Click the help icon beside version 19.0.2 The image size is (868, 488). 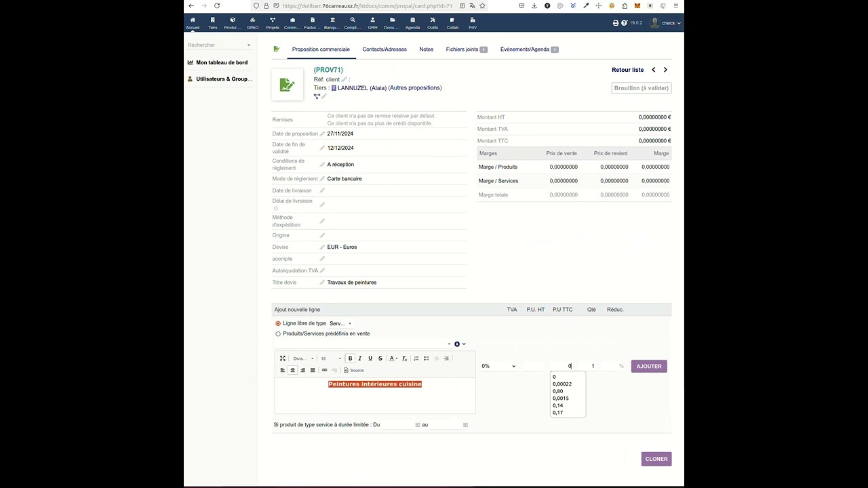tap(624, 23)
